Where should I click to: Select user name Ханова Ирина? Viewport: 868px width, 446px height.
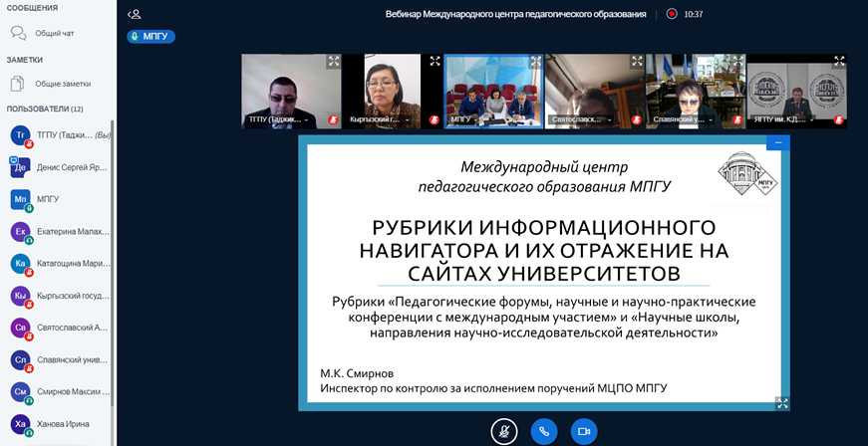[63, 423]
